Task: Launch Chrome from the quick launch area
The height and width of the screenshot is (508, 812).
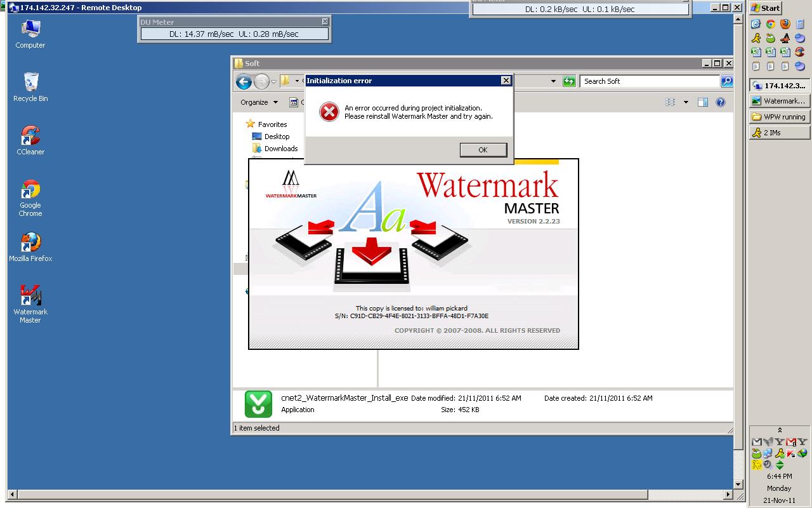Action: click(770, 24)
